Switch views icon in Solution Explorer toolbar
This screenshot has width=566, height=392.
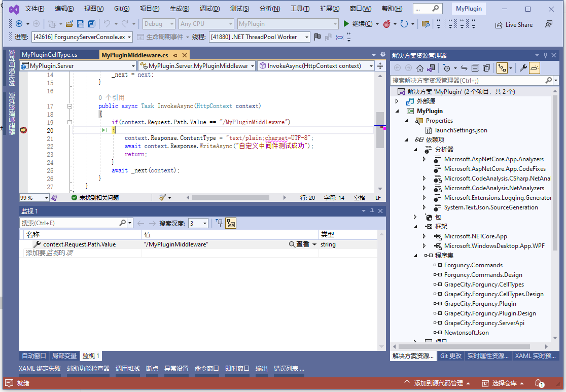click(431, 68)
